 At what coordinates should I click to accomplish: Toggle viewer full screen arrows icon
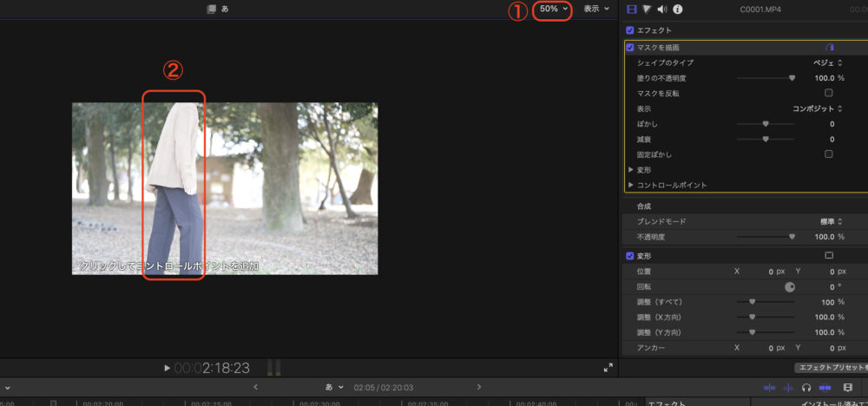(x=608, y=368)
